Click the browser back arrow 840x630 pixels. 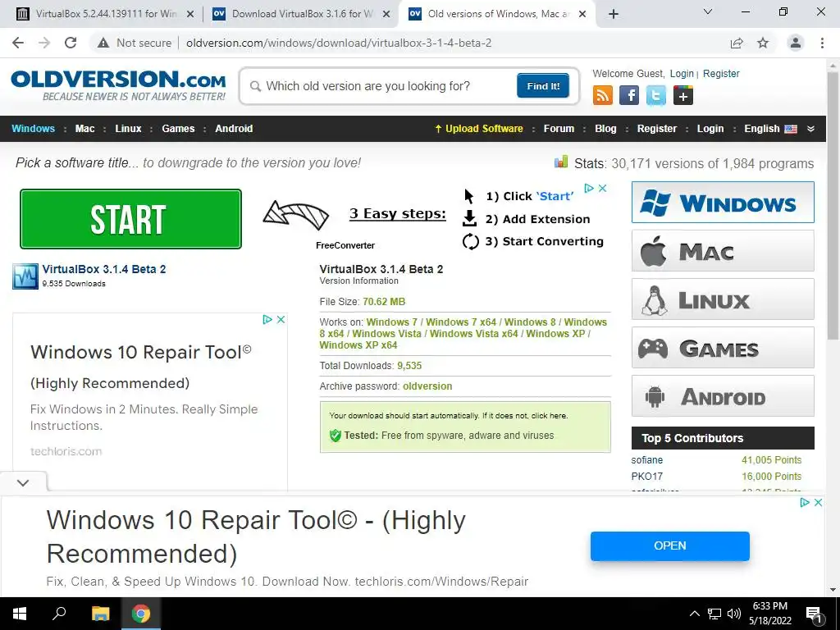coord(18,43)
